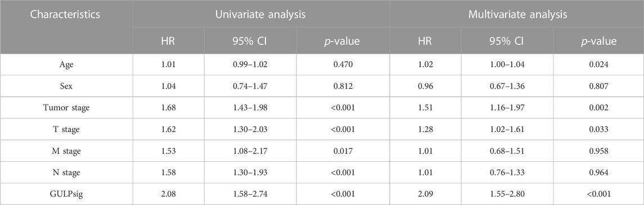Click the Age multivariate p-value 0.024
Viewport: 644px width, 205px height.
[597, 65]
